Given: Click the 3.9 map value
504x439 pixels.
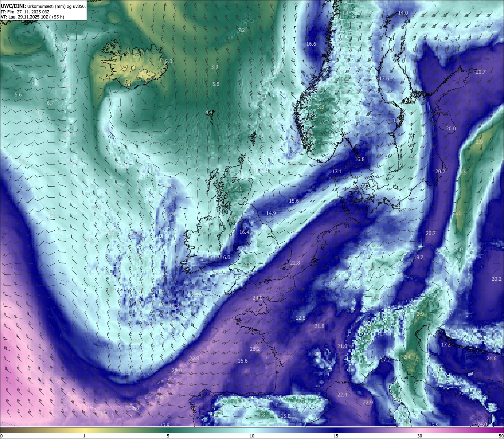Looking at the screenshot, I should (x=215, y=67).
